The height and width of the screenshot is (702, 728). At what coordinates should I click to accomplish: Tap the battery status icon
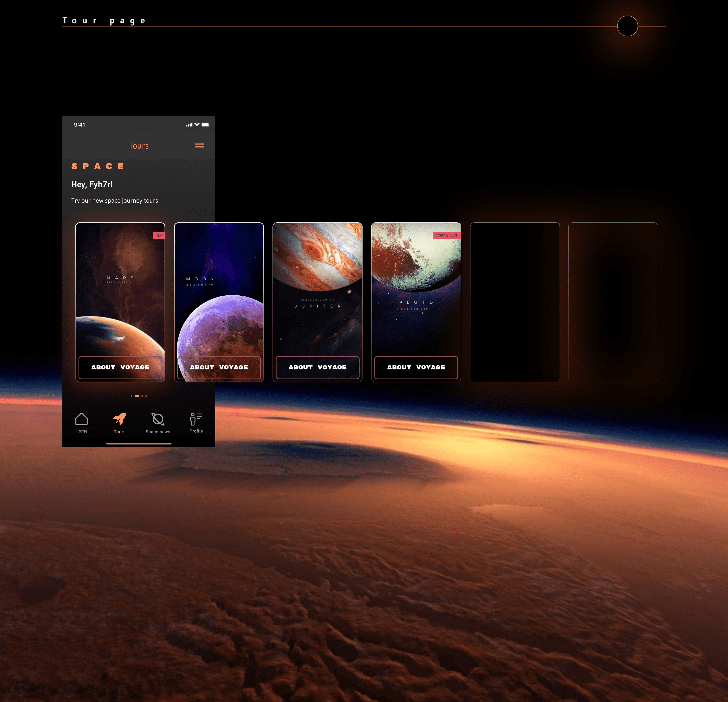pyautogui.click(x=205, y=125)
